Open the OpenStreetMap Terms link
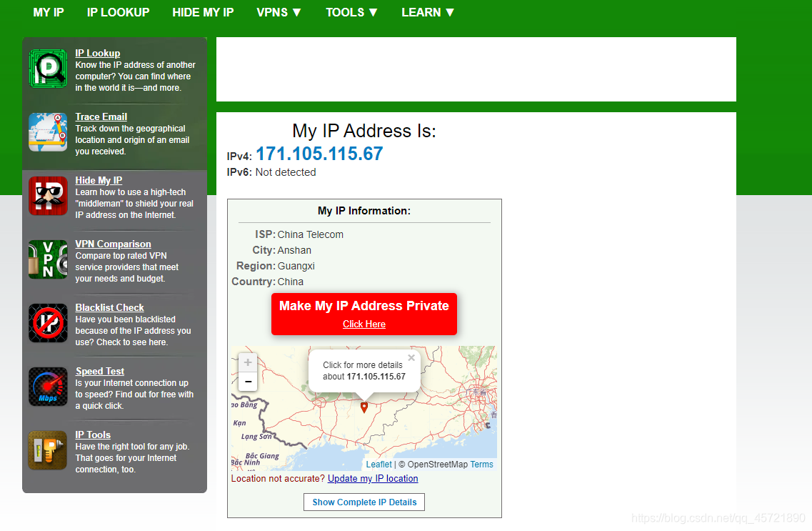 pyautogui.click(x=481, y=465)
